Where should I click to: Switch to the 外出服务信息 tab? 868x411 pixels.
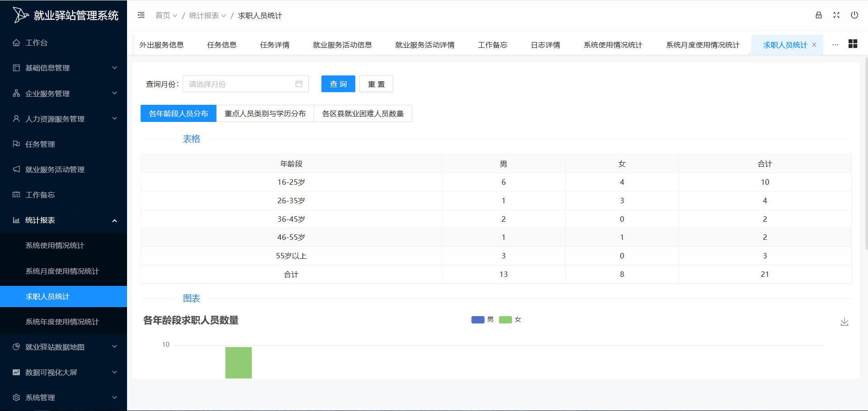[x=161, y=45]
